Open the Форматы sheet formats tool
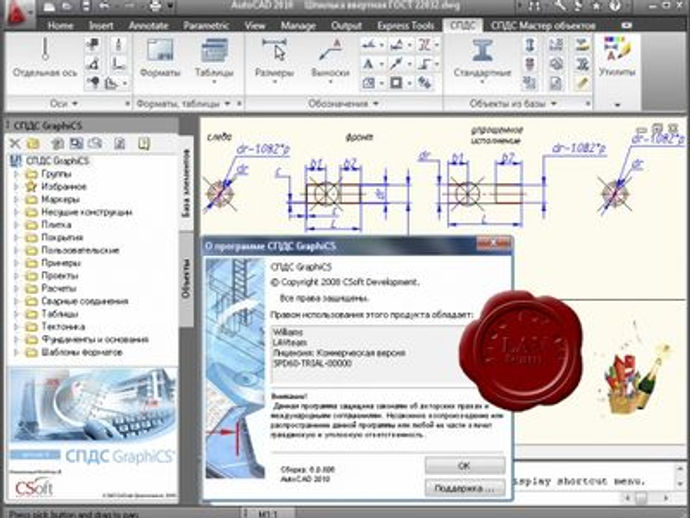 (x=160, y=57)
